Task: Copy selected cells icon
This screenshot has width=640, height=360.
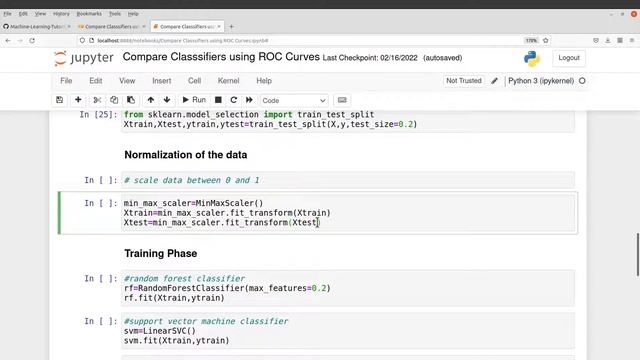Action: (x=114, y=100)
